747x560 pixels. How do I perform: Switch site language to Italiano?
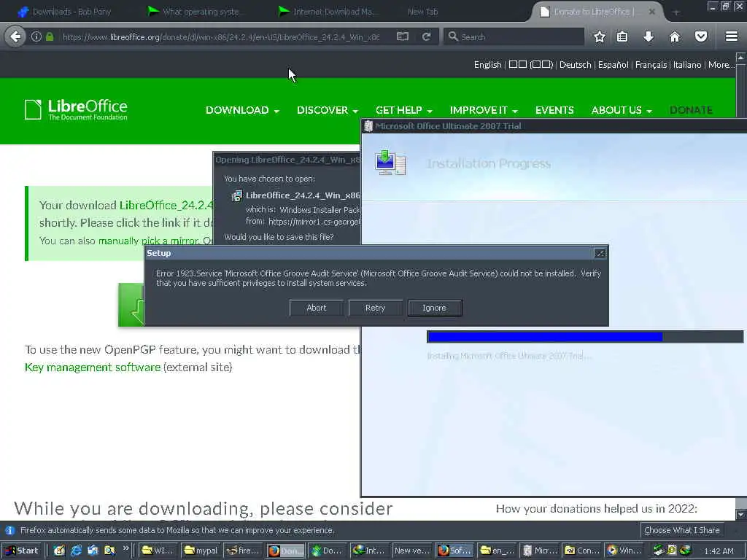tap(687, 65)
